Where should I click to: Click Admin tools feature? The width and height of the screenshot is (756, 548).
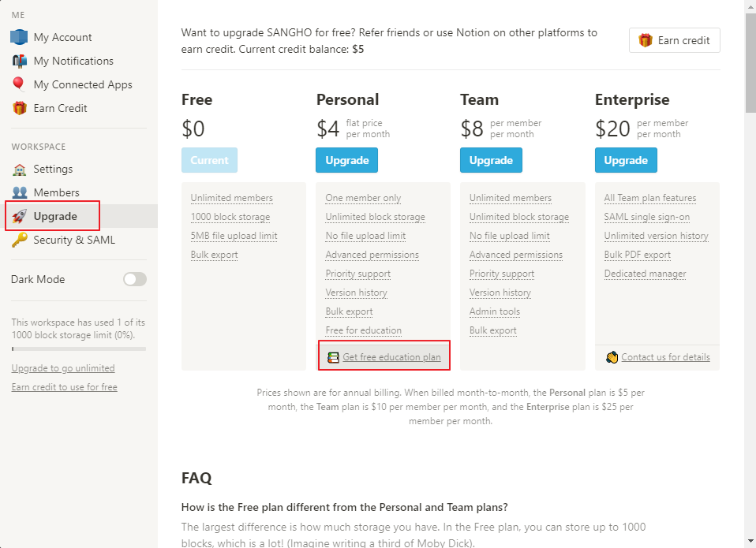click(495, 311)
